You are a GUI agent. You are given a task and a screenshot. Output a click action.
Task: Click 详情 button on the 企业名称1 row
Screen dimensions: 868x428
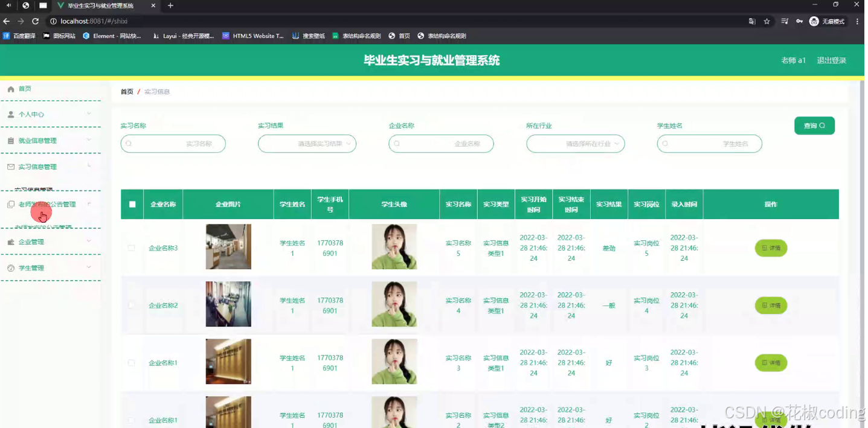[x=770, y=362]
